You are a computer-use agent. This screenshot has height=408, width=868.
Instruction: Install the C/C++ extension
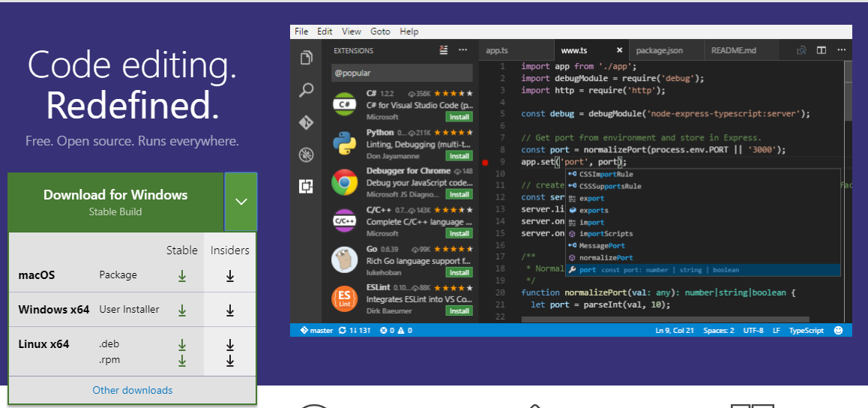coord(459,233)
